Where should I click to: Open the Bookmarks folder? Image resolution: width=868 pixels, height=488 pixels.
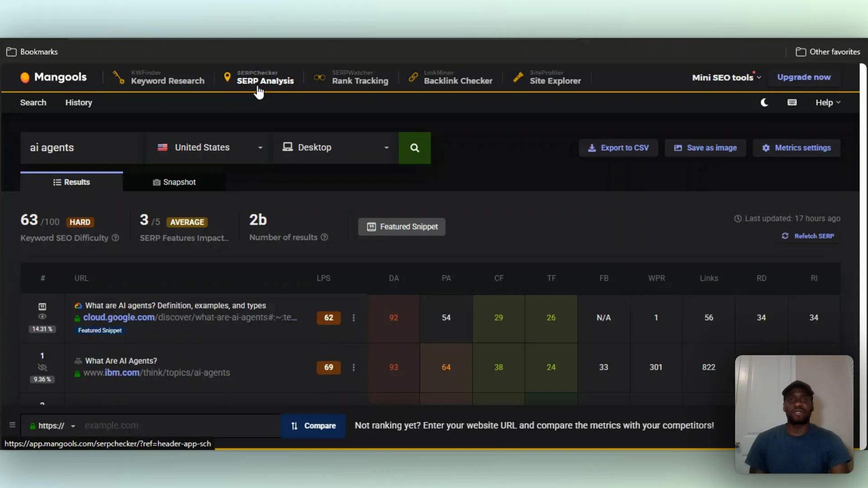(x=32, y=52)
